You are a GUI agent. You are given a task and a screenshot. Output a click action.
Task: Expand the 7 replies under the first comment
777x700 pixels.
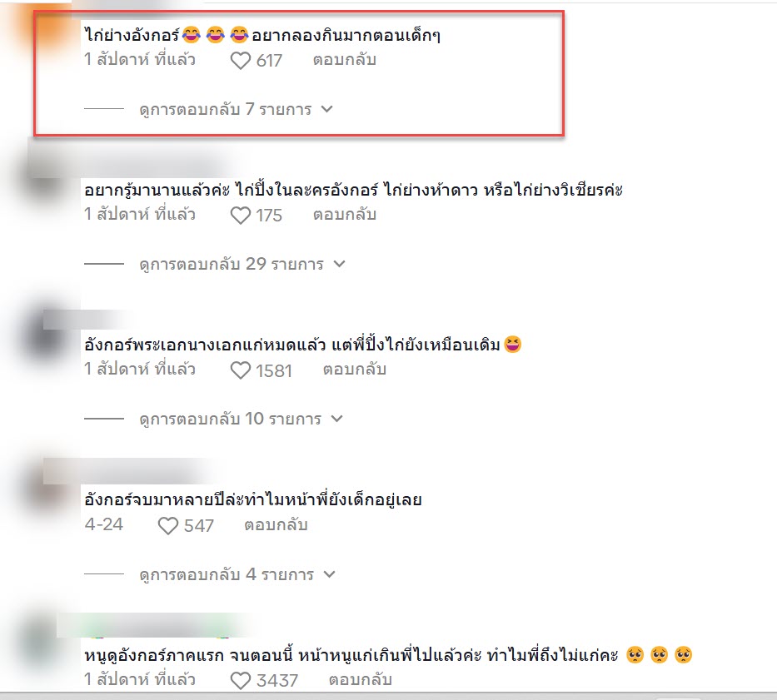click(236, 109)
